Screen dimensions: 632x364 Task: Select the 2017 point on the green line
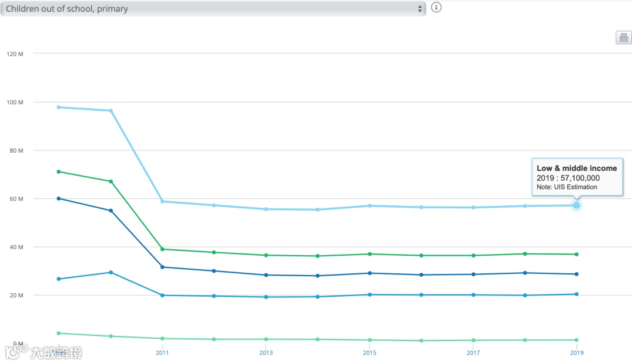(473, 256)
